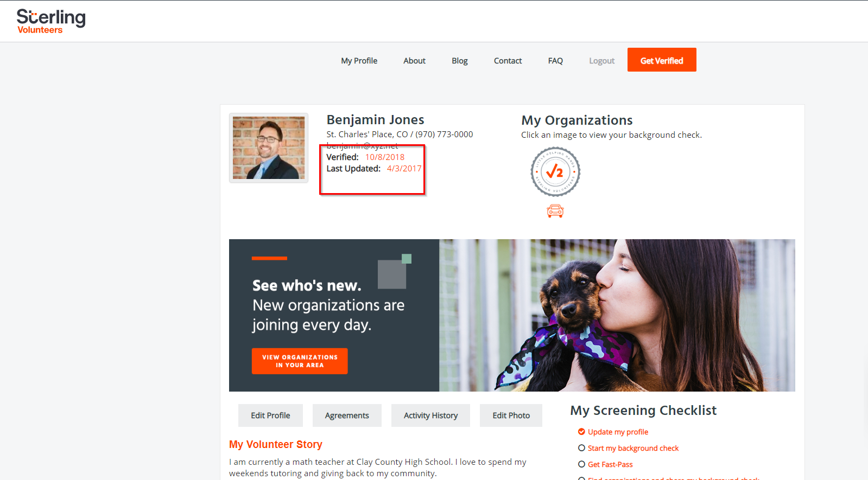Click the volunteer story paragraph text
The height and width of the screenshot is (480, 868).
click(x=378, y=468)
